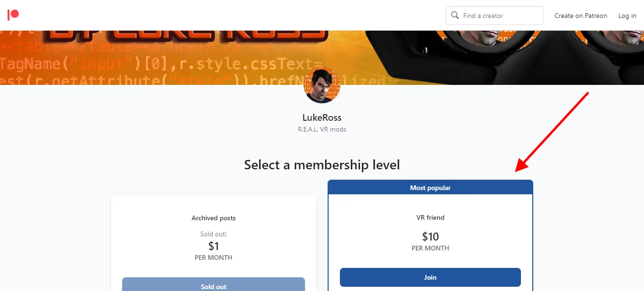644x291 pixels.
Task: Click the Select a membership level heading
Action: [322, 165]
